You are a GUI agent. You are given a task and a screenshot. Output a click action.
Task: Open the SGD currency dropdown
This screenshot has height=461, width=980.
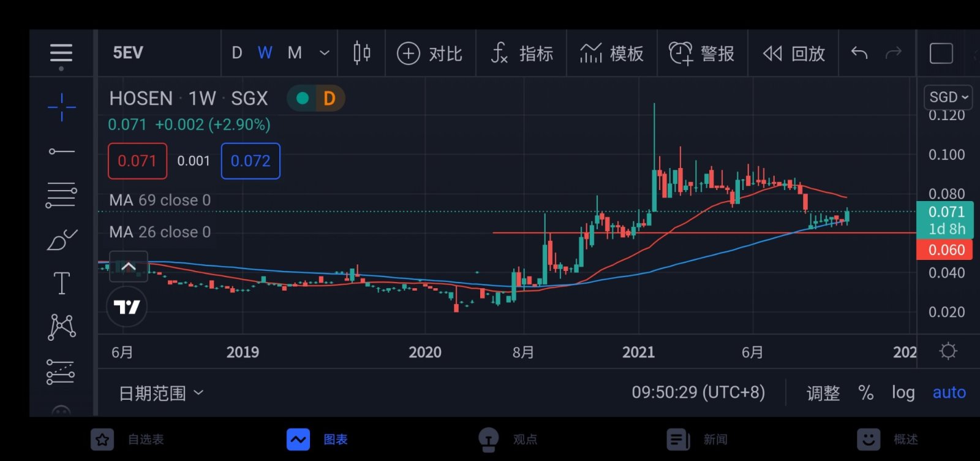[x=948, y=97]
